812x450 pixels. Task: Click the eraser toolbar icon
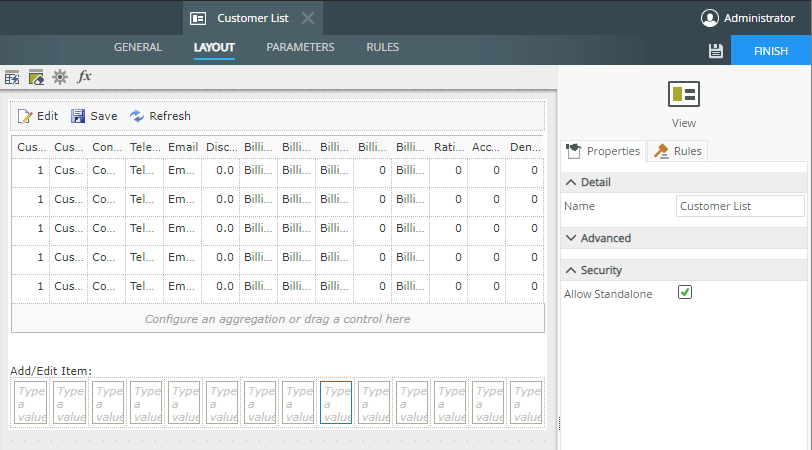point(36,77)
